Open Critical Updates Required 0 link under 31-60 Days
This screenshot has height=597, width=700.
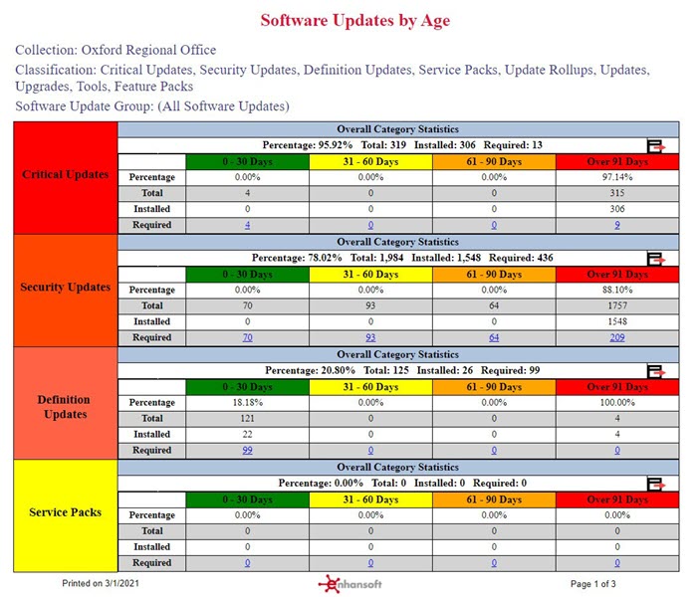click(x=370, y=225)
